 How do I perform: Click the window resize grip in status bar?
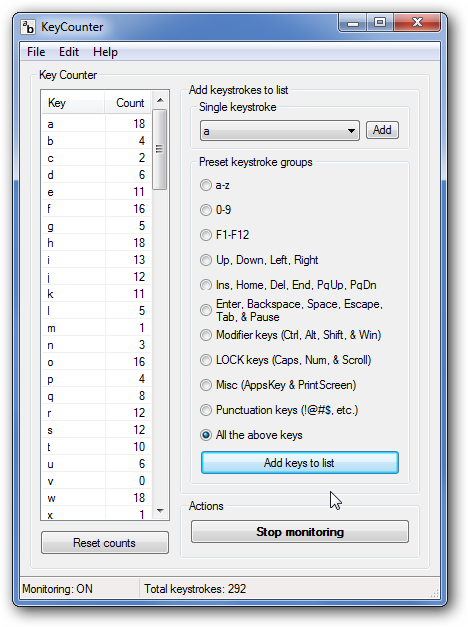pos(435,593)
